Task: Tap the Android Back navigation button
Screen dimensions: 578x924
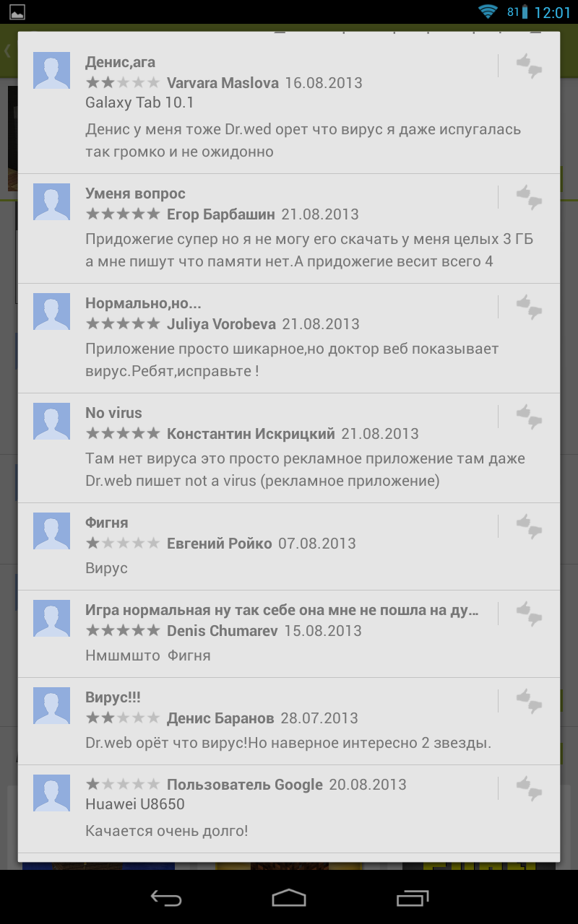Action: click(166, 897)
